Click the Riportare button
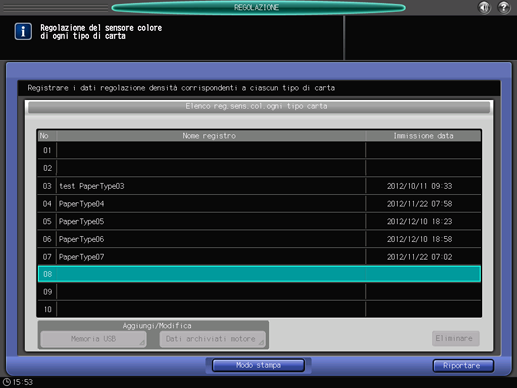The image size is (517, 388). pyautogui.click(x=463, y=366)
